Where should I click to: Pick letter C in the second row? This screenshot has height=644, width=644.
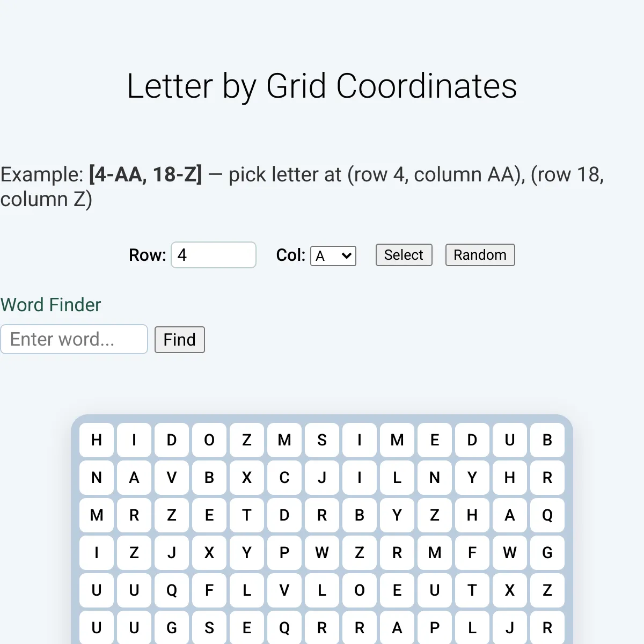(x=284, y=478)
